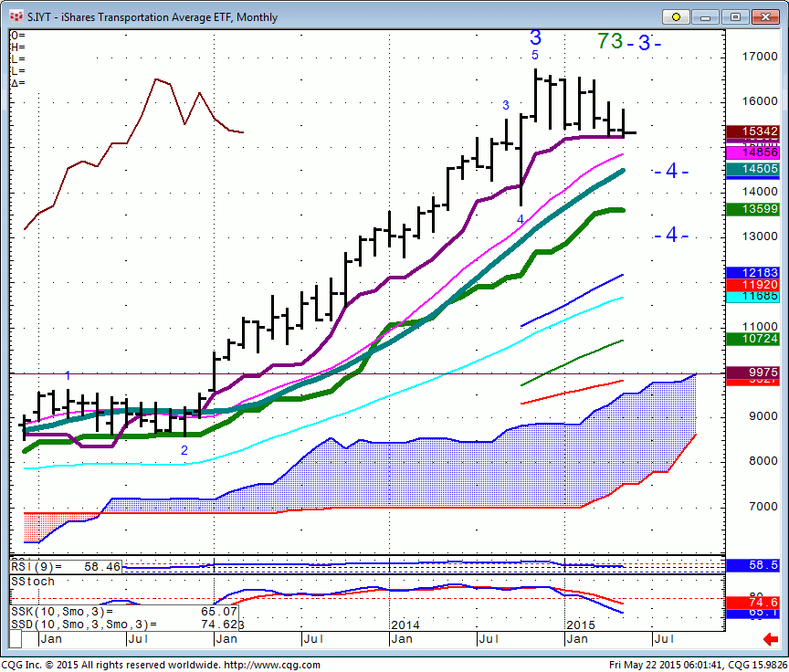789x672 pixels.
Task: Click wave label 1 above the purple line
Action: (68, 375)
